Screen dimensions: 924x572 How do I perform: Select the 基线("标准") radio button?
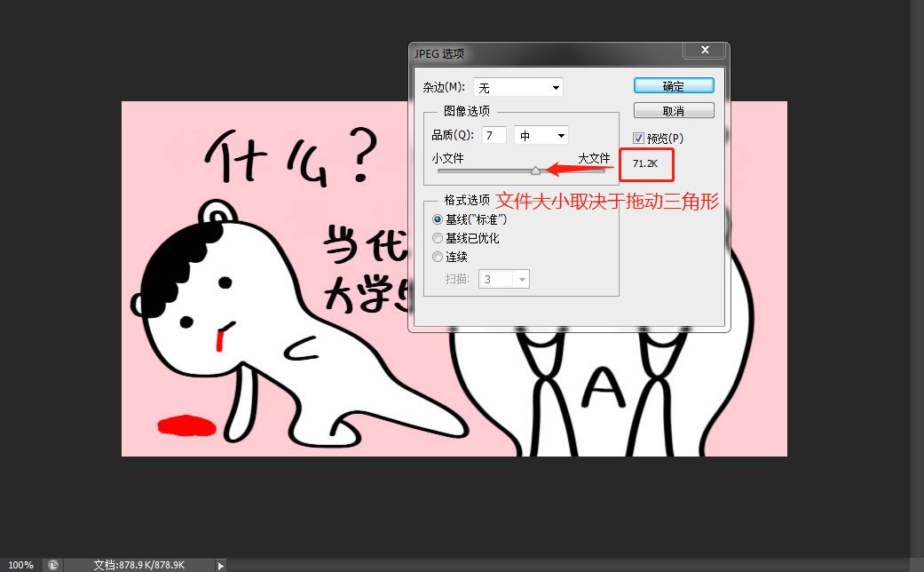pos(437,219)
